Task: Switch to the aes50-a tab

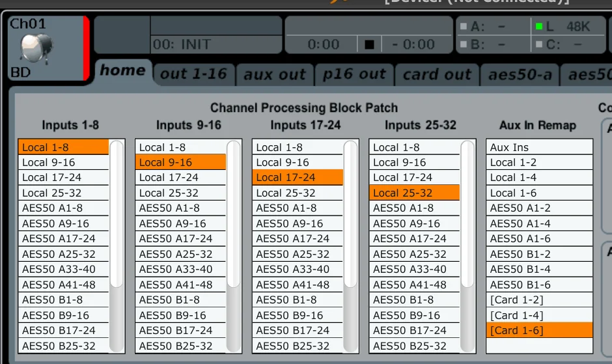Action: tap(520, 74)
